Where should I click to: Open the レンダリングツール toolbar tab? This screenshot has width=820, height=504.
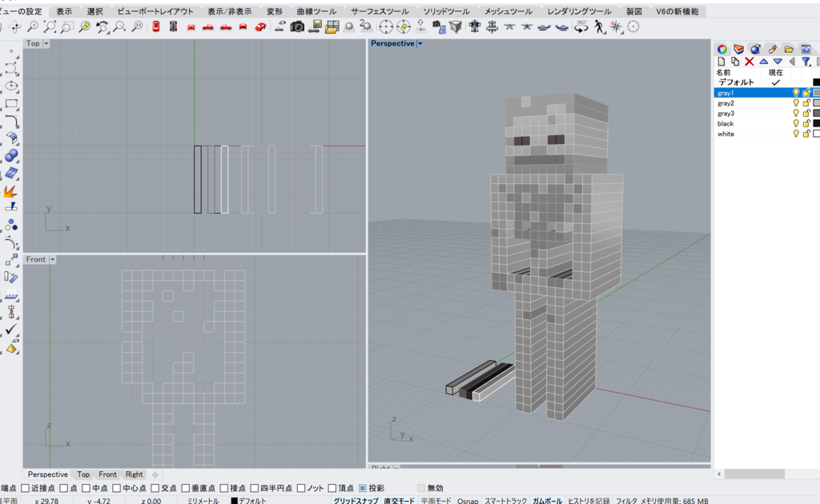(x=579, y=11)
